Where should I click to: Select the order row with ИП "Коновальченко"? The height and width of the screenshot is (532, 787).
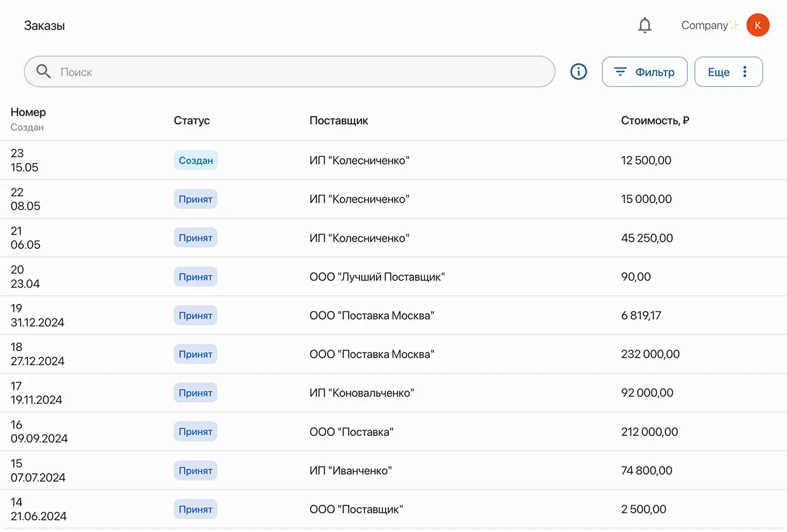pos(361,393)
